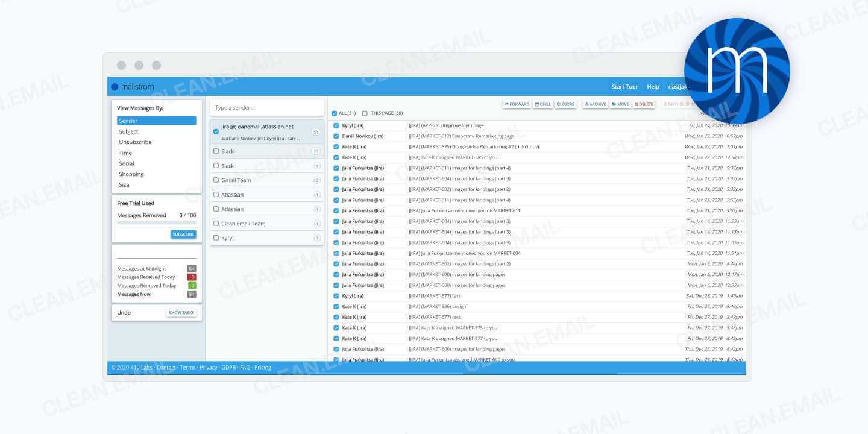
Task: View messages by Sender
Action: [x=157, y=121]
